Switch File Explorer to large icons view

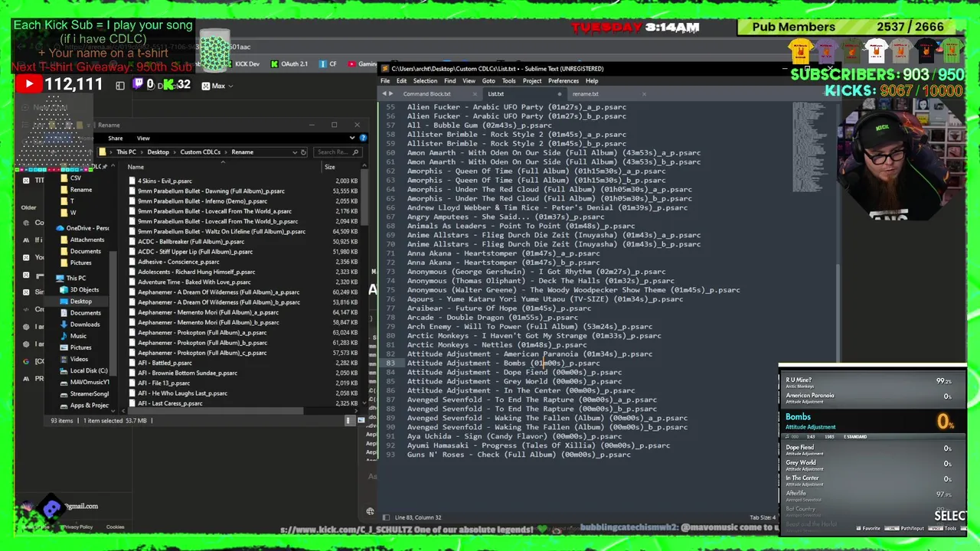click(x=360, y=420)
